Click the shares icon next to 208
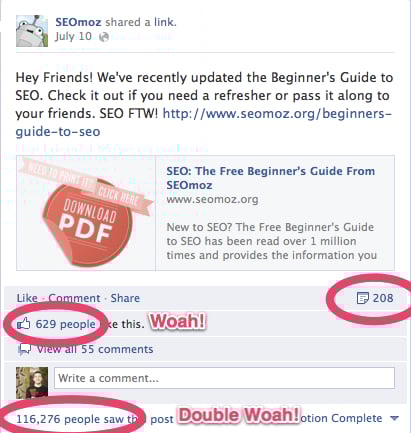 click(x=363, y=298)
